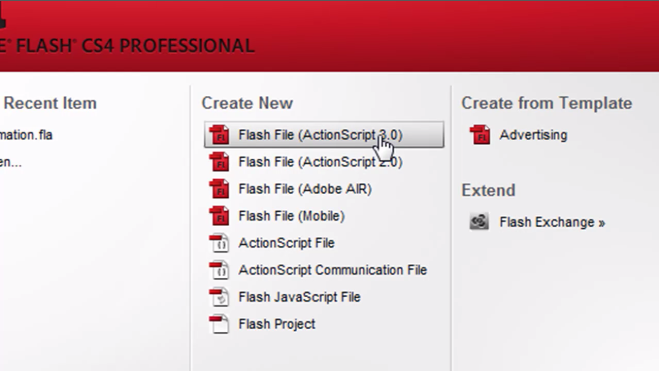Image resolution: width=659 pixels, height=371 pixels.
Task: Click the ActionScript File icon
Action: pyautogui.click(x=219, y=243)
